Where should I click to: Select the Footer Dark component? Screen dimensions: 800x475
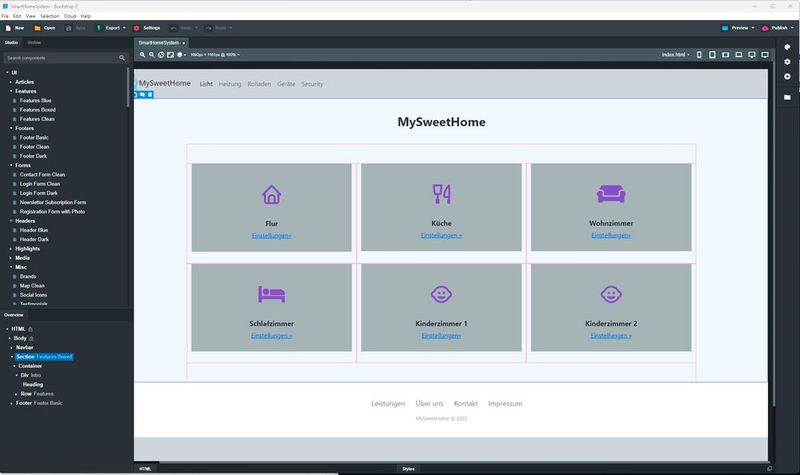click(33, 156)
